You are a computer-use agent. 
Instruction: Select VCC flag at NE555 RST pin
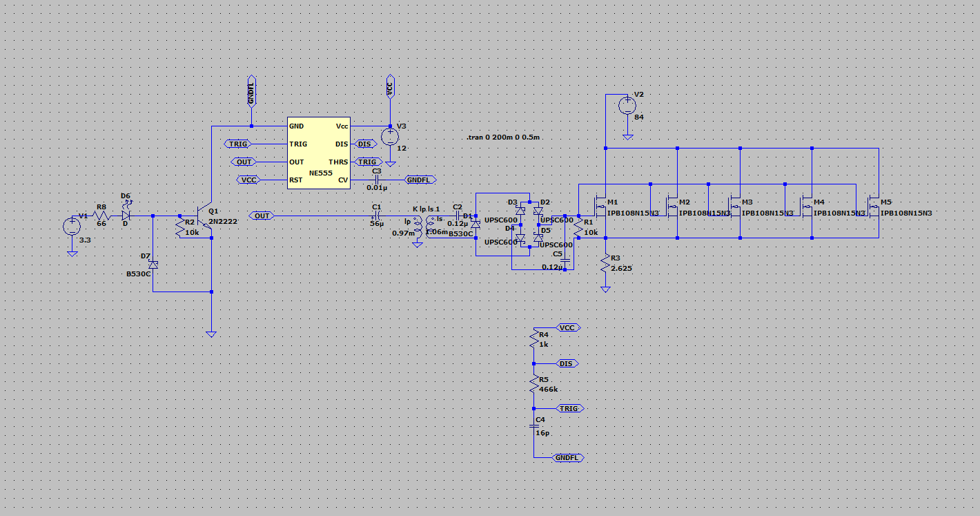[248, 180]
